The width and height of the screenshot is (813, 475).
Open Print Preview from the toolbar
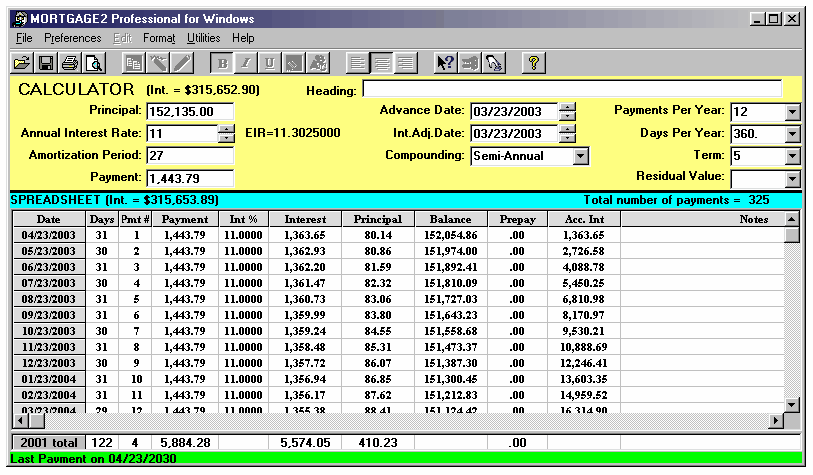[x=93, y=63]
